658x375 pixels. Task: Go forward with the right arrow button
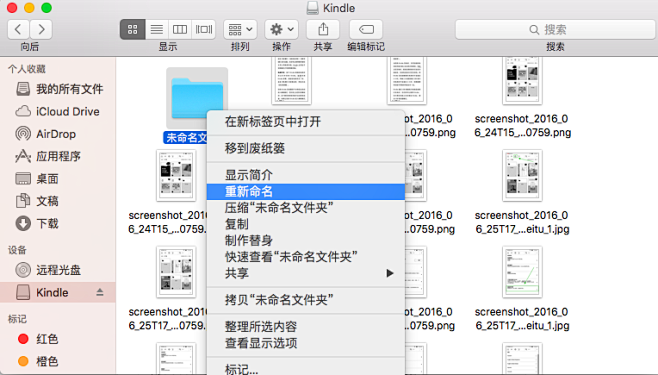pos(41,29)
